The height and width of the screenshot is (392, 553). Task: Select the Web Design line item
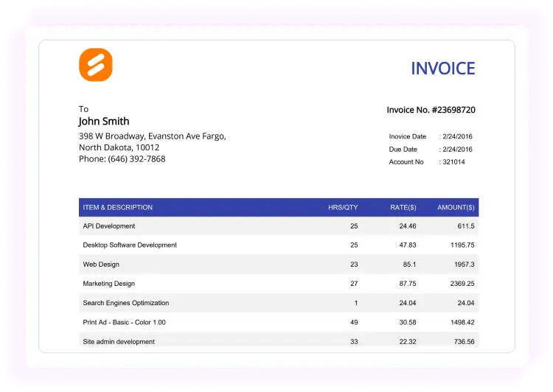101,265
